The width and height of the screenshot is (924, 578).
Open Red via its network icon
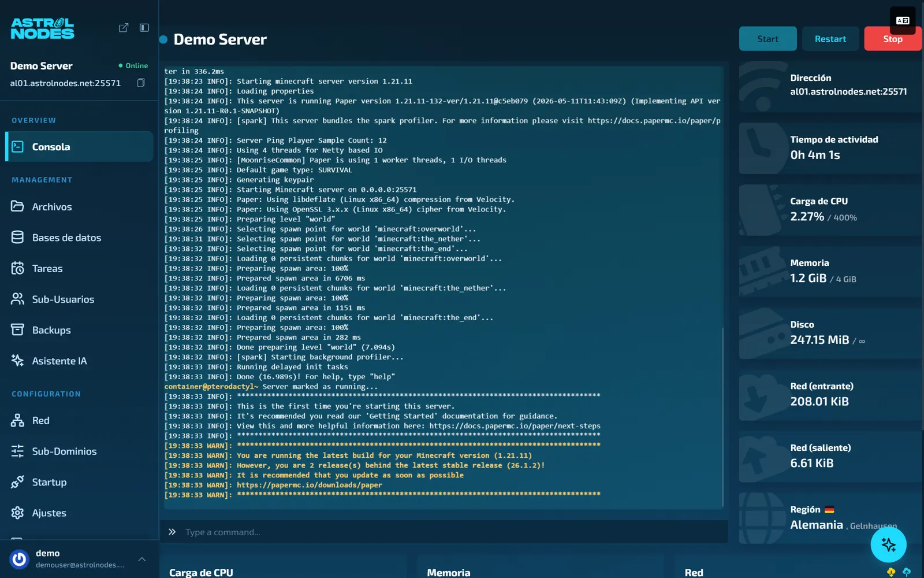17,420
